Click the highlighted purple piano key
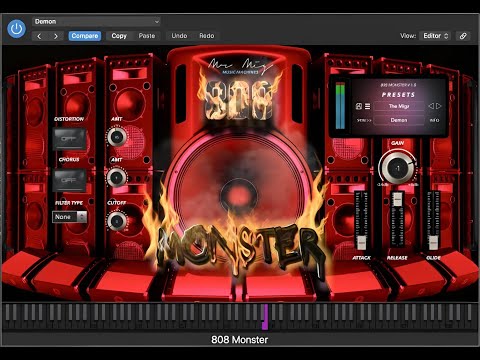Screen dimensions: 480x360 [265, 317]
